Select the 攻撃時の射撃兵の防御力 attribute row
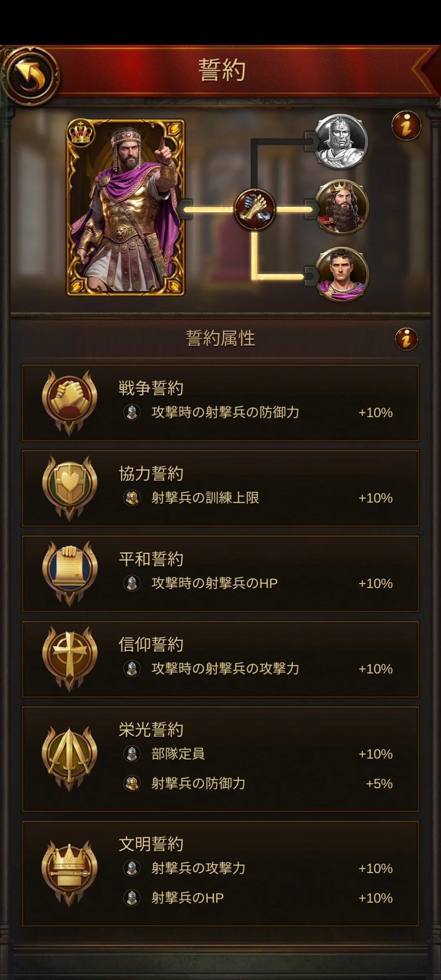Image resolution: width=441 pixels, height=980 pixels. pos(258,412)
